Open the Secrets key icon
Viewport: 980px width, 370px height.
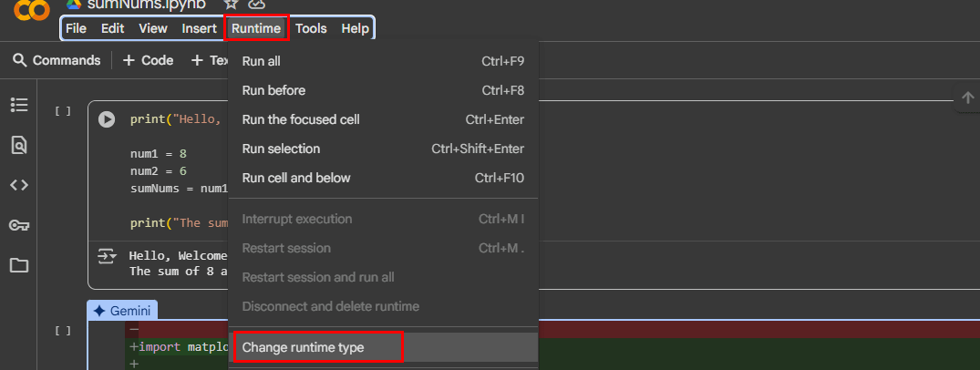coord(19,225)
